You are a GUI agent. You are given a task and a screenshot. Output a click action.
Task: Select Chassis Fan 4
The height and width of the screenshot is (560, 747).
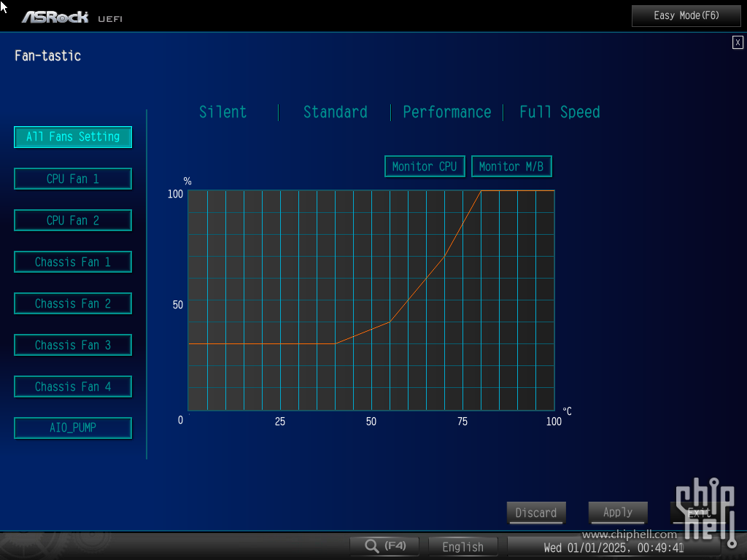(73, 386)
